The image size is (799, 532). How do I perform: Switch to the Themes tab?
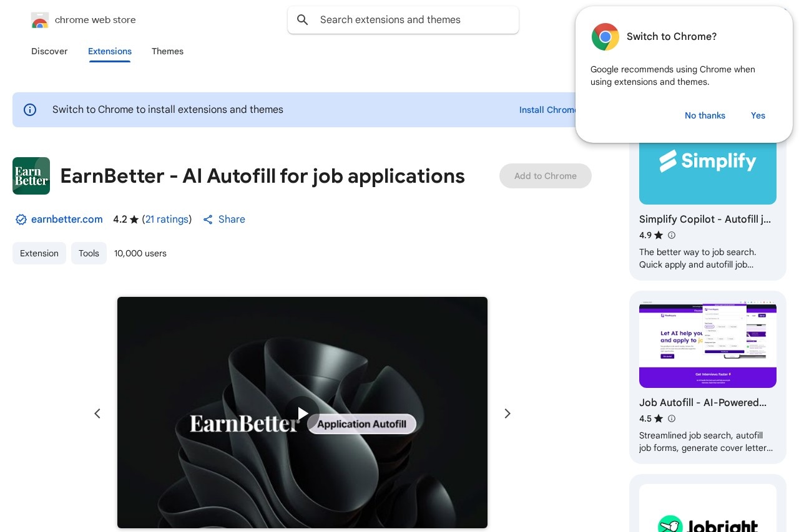(167, 51)
